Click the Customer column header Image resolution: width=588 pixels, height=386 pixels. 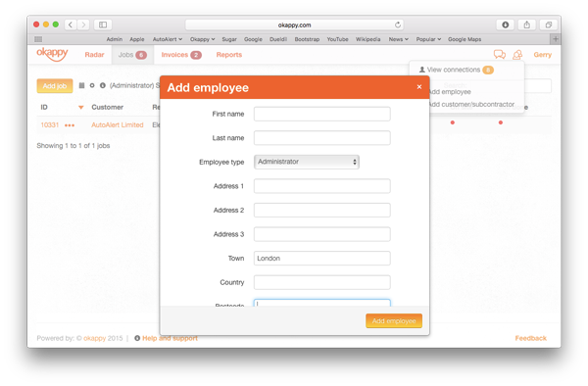[107, 107]
